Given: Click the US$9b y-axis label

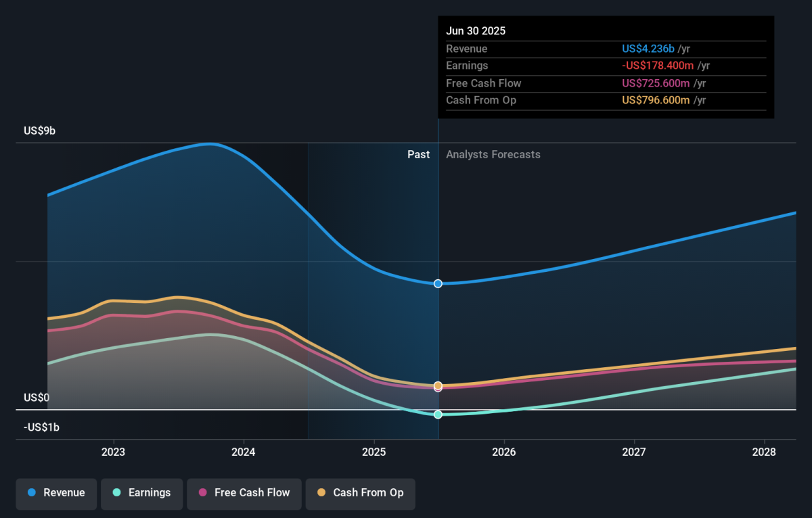Looking at the screenshot, I should tap(39, 131).
